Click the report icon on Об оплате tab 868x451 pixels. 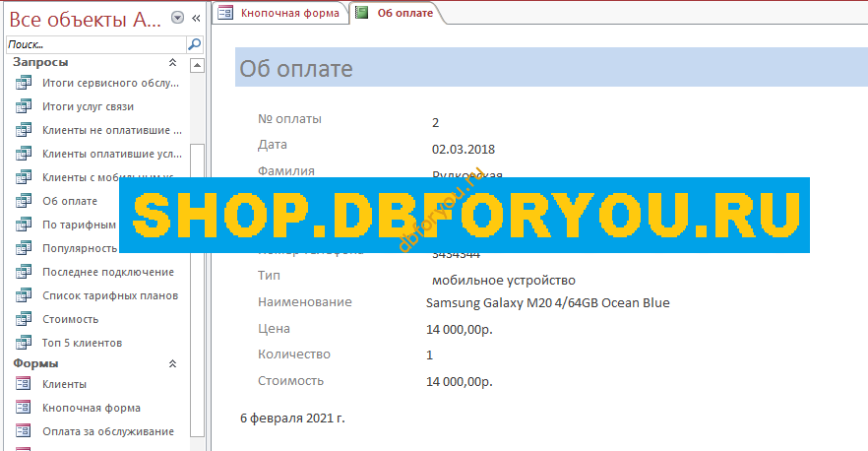[362, 13]
